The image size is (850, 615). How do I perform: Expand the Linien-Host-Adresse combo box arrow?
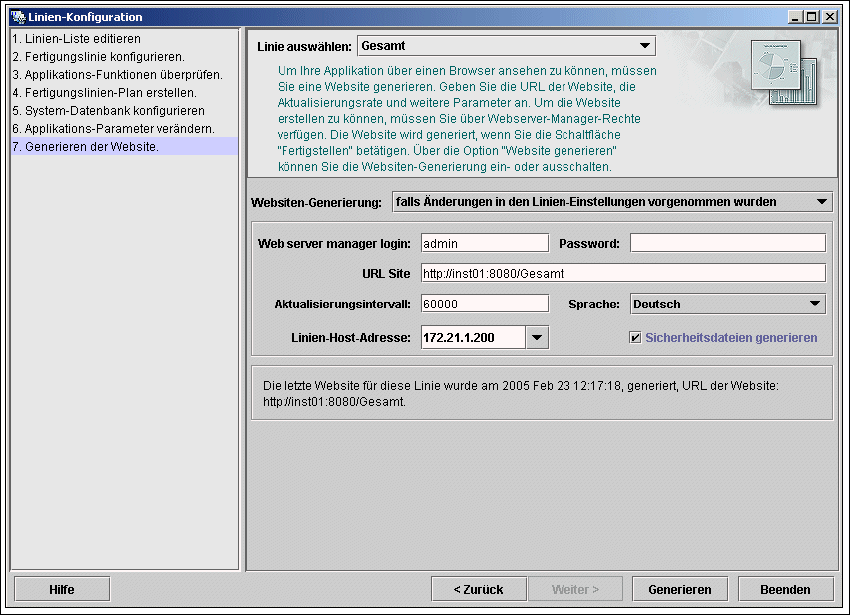click(x=537, y=337)
